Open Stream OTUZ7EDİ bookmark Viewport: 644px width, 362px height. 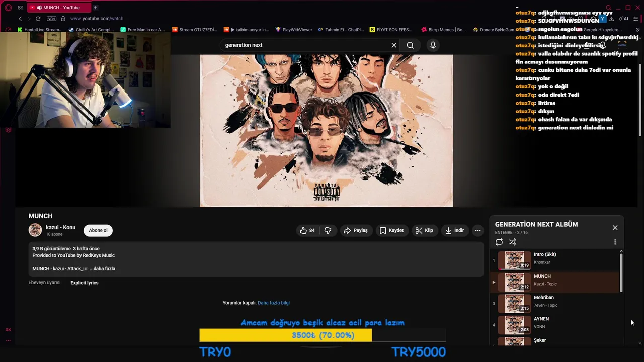194,30
